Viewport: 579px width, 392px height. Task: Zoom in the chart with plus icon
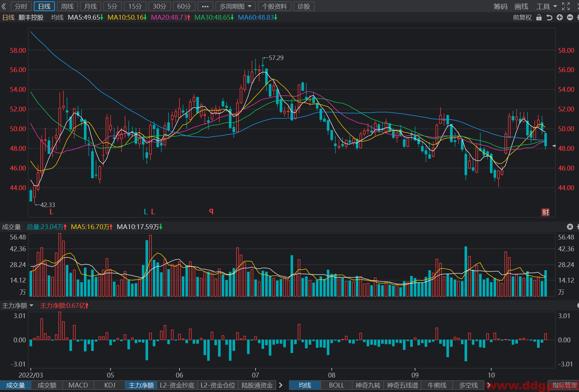[x=560, y=17]
